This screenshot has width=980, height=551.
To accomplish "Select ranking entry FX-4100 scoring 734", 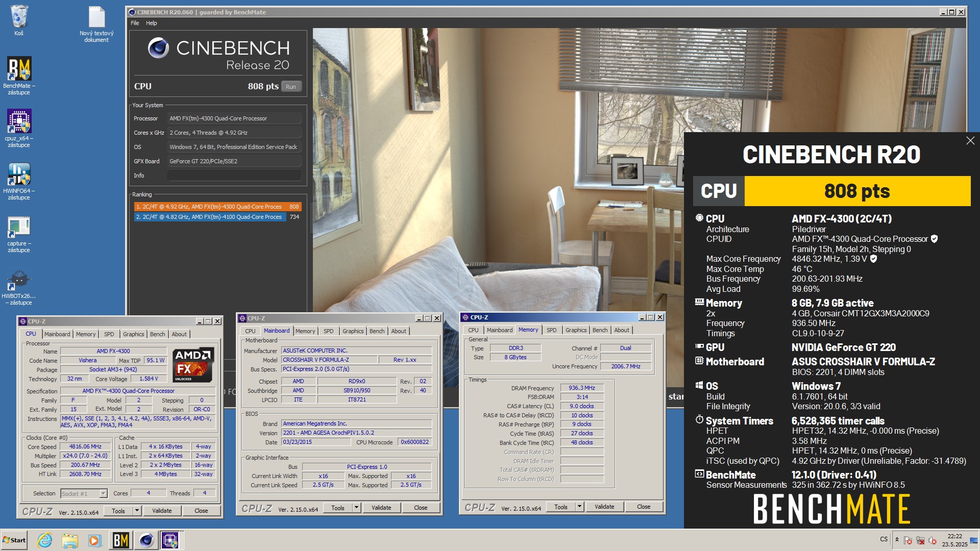I will (x=217, y=217).
